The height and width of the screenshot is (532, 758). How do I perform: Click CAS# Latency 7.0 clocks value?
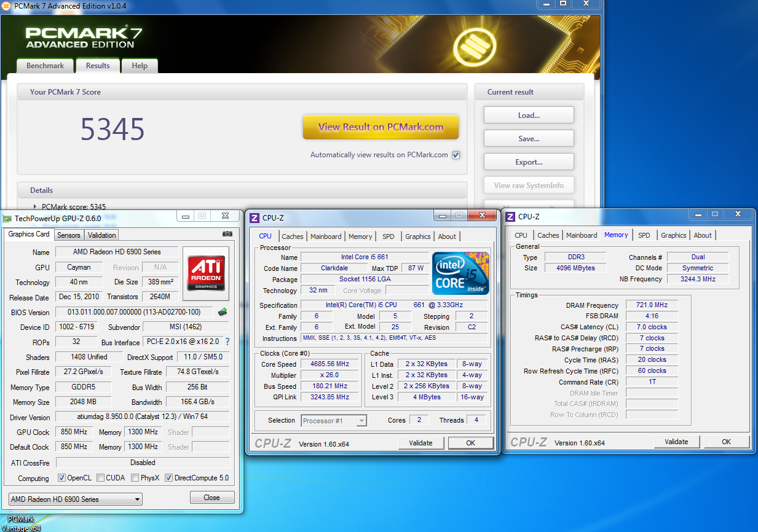[652, 327]
